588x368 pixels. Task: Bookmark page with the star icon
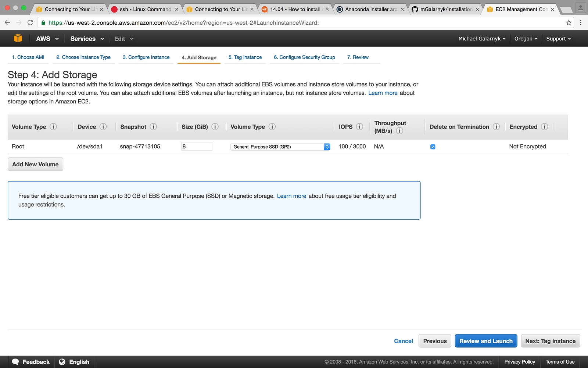click(569, 23)
